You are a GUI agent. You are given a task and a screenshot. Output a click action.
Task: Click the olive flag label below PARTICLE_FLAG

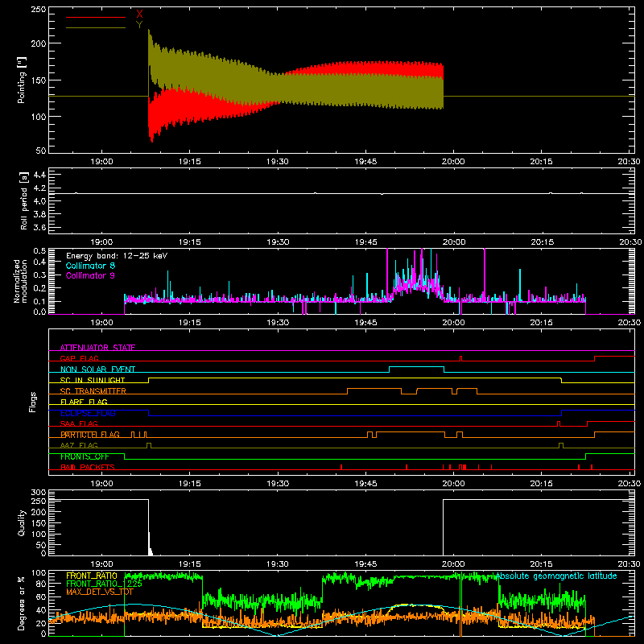[x=79, y=445]
